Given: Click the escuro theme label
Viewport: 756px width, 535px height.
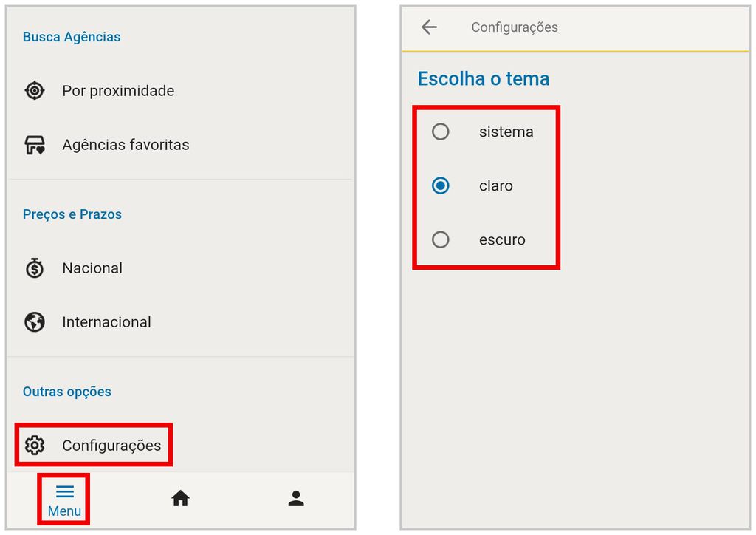Looking at the screenshot, I should pos(502,239).
